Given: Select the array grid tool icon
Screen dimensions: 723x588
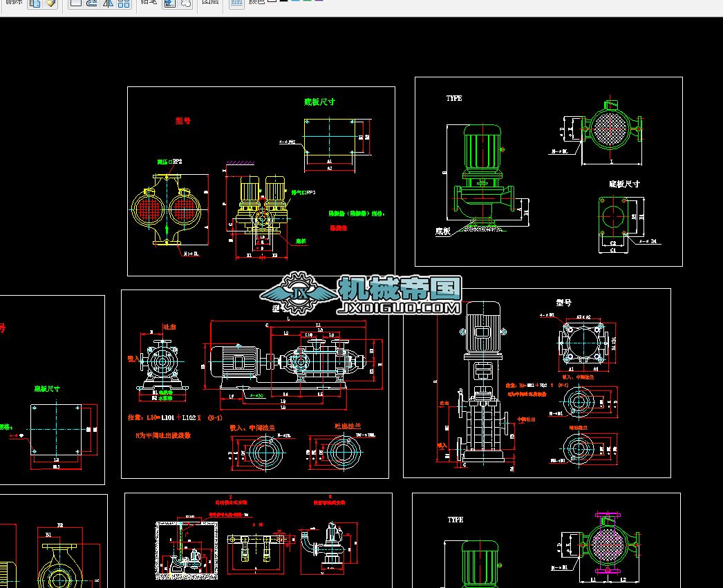Looking at the screenshot, I should click(x=124, y=3).
